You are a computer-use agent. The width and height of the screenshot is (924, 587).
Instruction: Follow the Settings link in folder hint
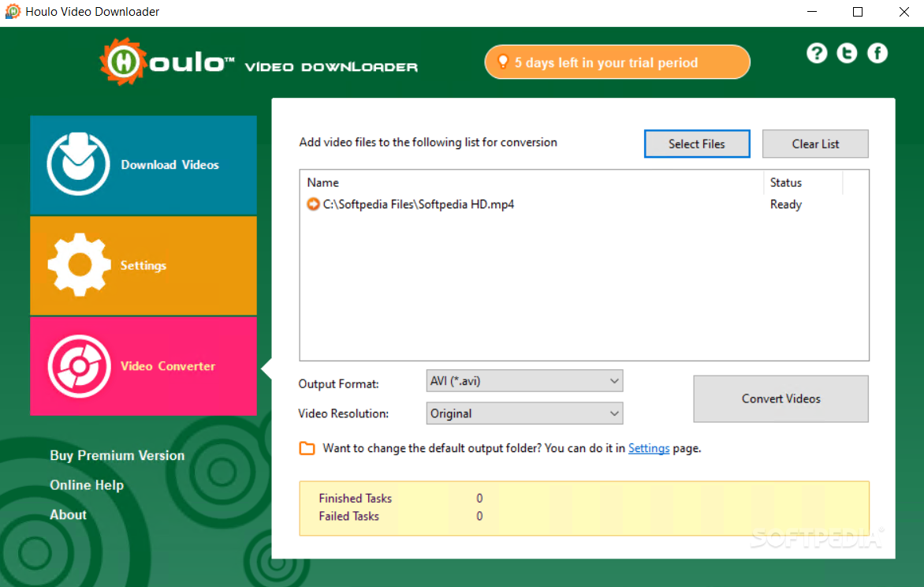coord(649,448)
